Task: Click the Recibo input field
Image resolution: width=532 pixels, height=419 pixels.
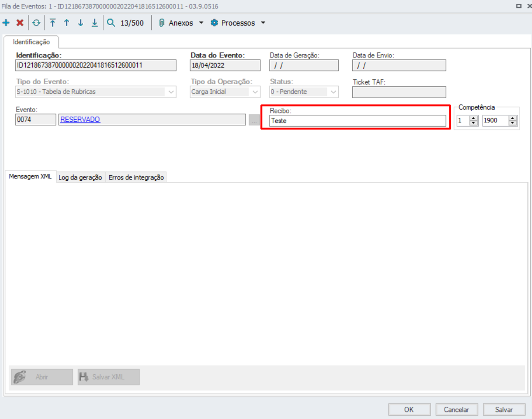Action: pyautogui.click(x=358, y=121)
